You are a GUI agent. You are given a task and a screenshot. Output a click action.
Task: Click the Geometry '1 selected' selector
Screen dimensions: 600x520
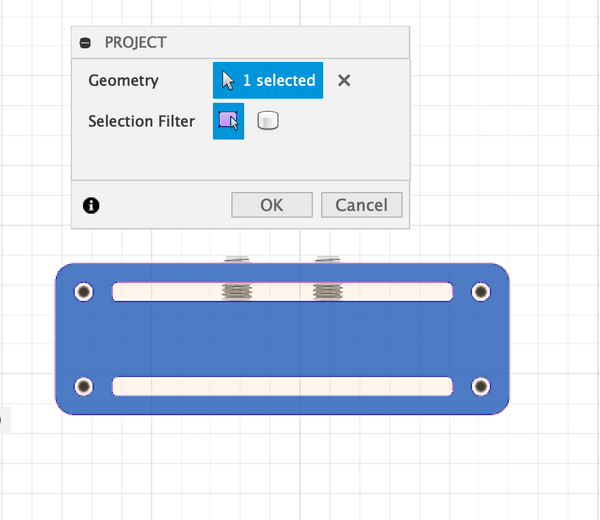click(268, 80)
